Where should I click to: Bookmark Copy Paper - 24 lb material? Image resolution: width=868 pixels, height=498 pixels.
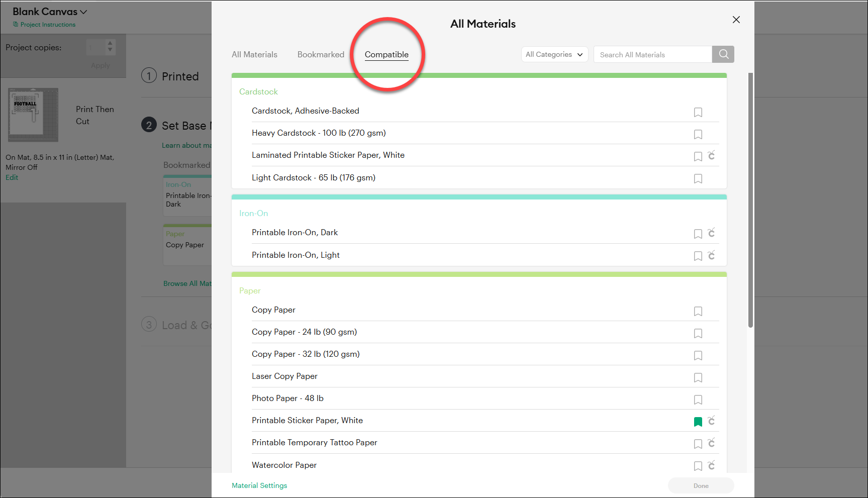coord(698,334)
